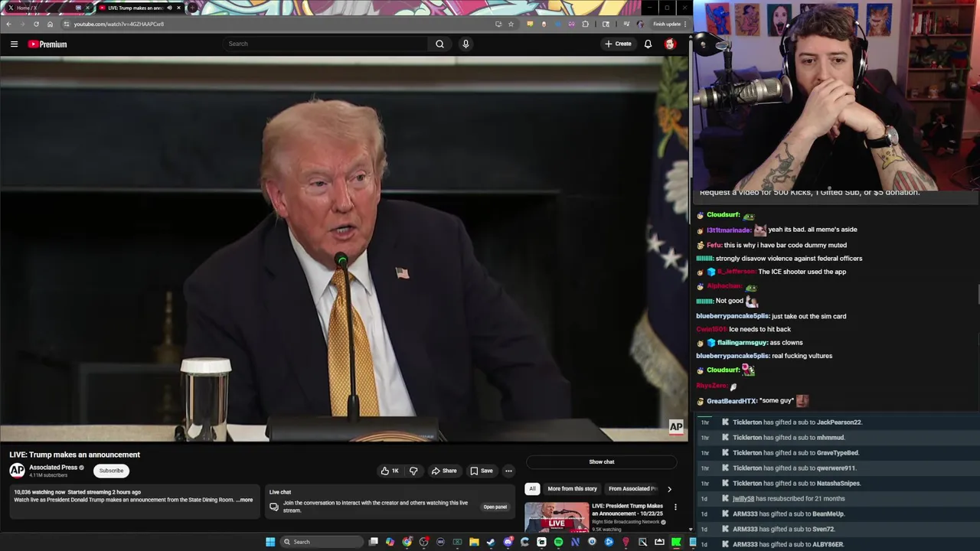The image size is (980, 551).
Task: Subscribe to Associated Press channel
Action: point(111,471)
